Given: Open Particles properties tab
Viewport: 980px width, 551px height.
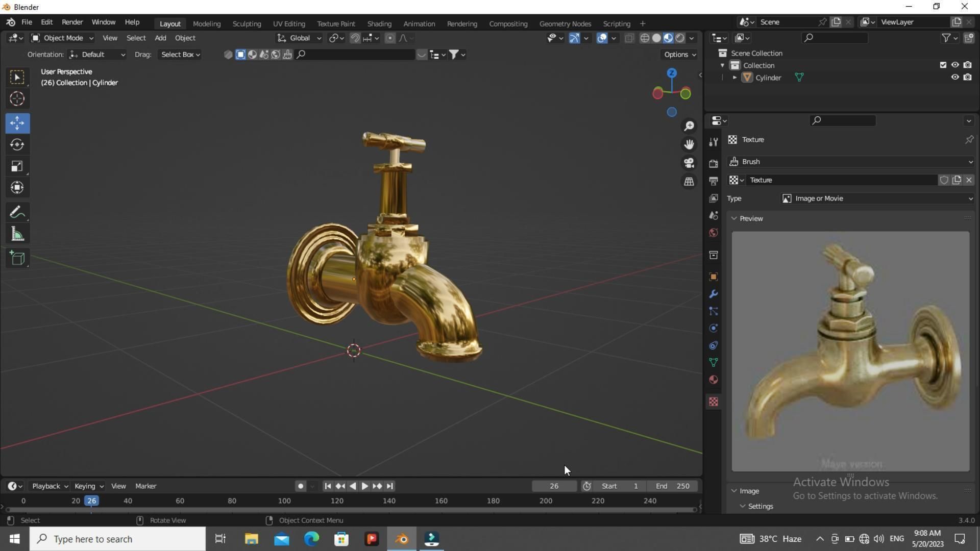Looking at the screenshot, I should pos(714,311).
